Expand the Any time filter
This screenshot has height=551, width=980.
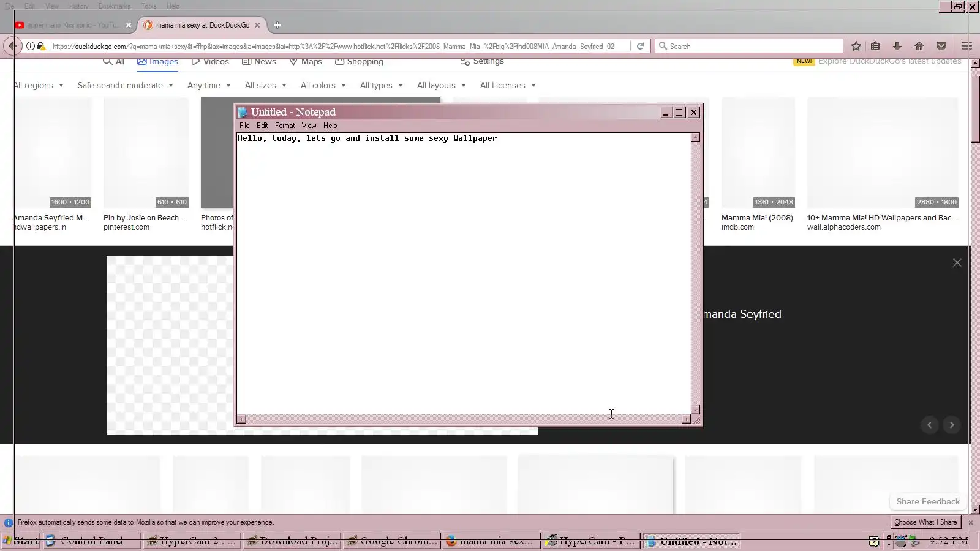coord(209,85)
